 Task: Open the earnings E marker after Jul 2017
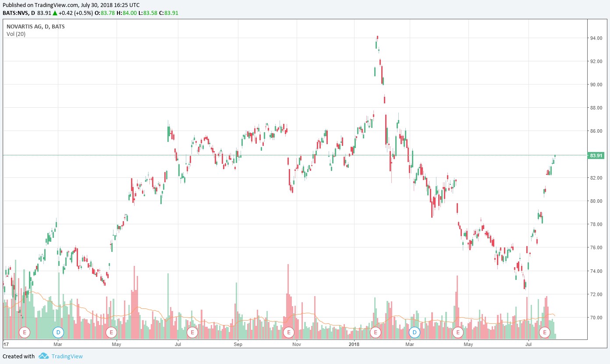[x=192, y=332]
